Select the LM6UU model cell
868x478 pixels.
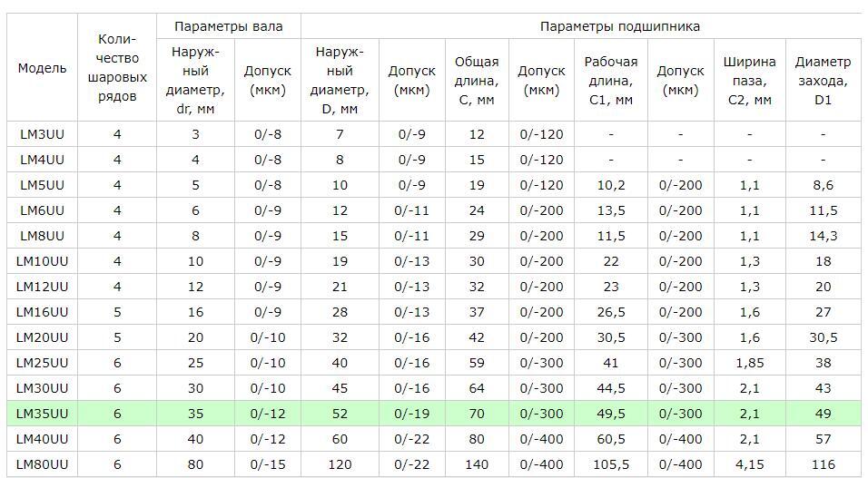[x=43, y=210]
